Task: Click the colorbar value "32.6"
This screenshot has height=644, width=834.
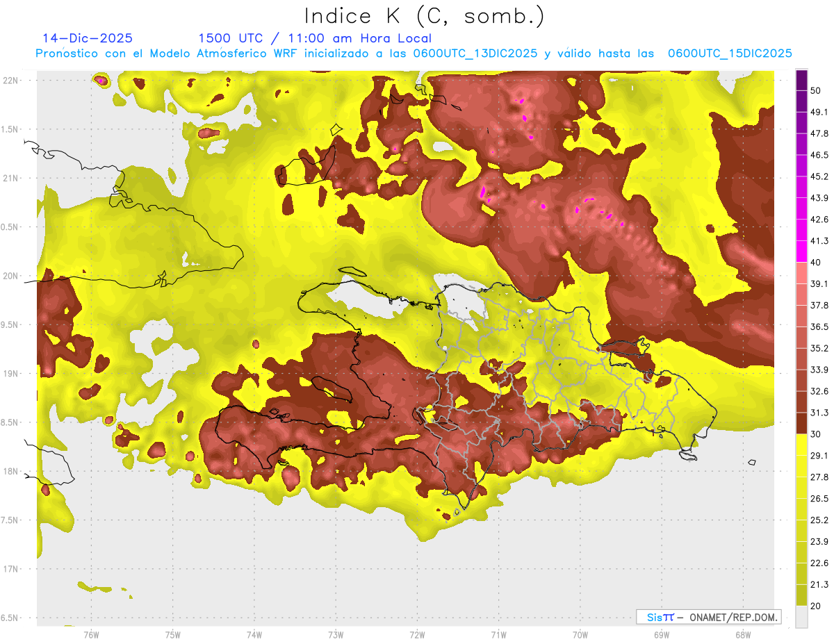Action: [x=819, y=391]
